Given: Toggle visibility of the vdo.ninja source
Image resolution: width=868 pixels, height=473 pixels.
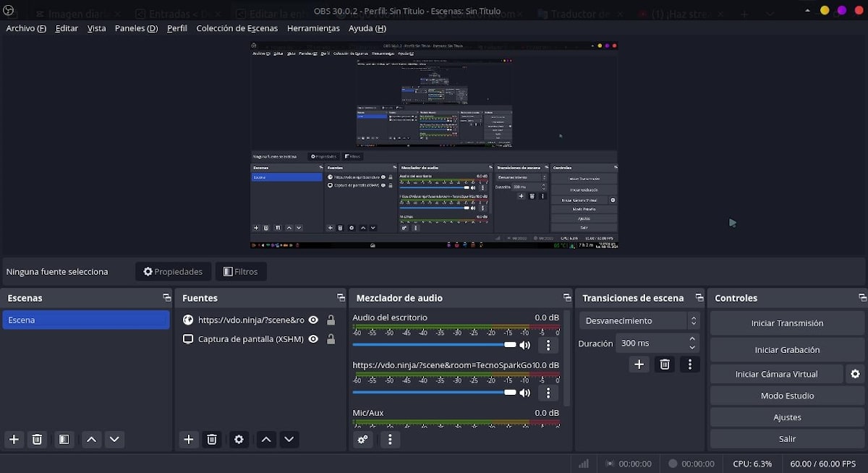Looking at the screenshot, I should tap(314, 320).
